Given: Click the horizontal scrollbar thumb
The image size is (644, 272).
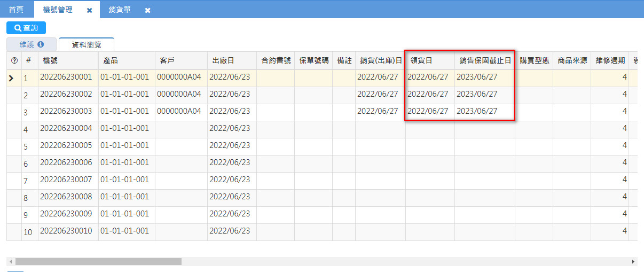Looking at the screenshot, I should [98, 262].
